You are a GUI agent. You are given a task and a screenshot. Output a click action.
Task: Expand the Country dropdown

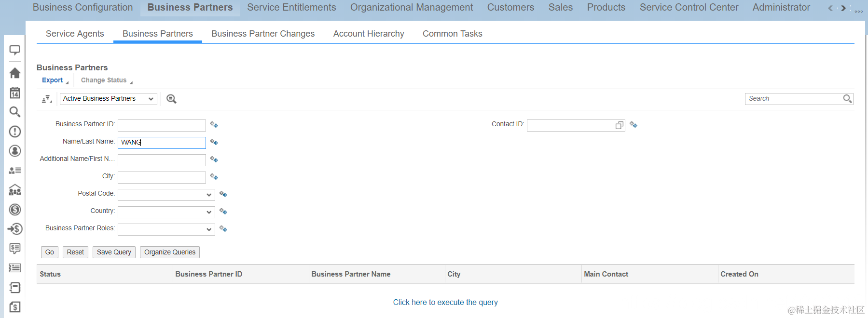[209, 212]
